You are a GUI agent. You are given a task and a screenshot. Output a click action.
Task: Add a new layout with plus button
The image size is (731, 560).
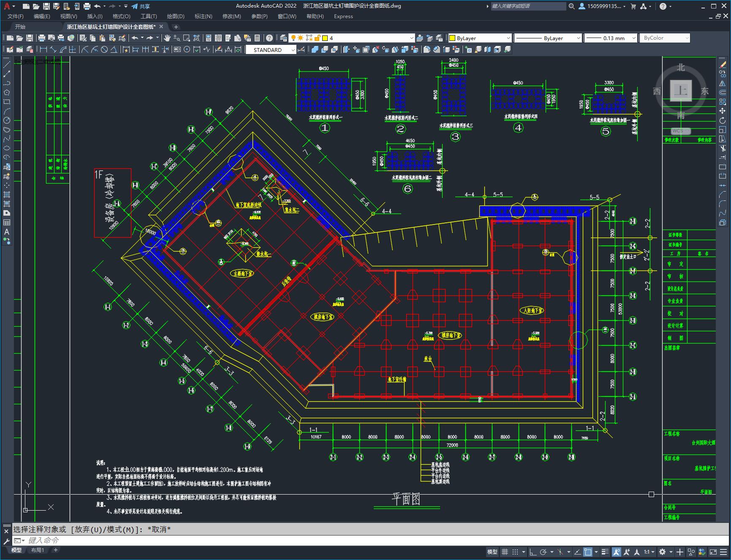click(55, 550)
